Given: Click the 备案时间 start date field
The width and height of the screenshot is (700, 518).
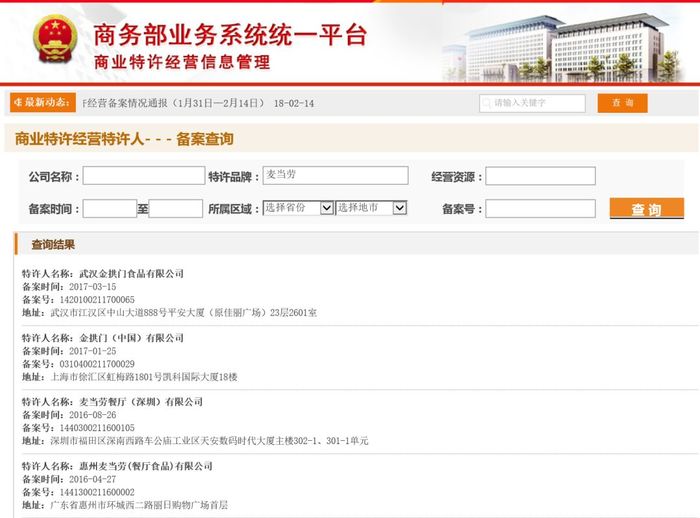Looking at the screenshot, I should pos(110,209).
